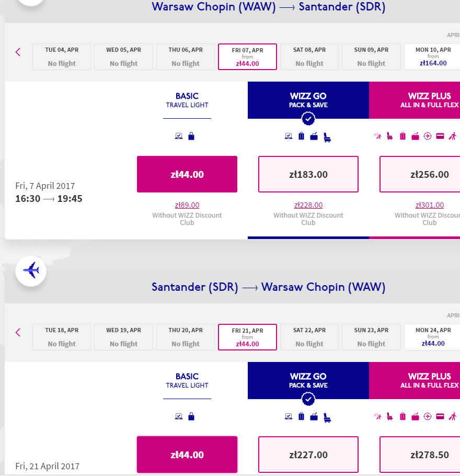Select outbound FRI 07, APR date tab

click(247, 57)
